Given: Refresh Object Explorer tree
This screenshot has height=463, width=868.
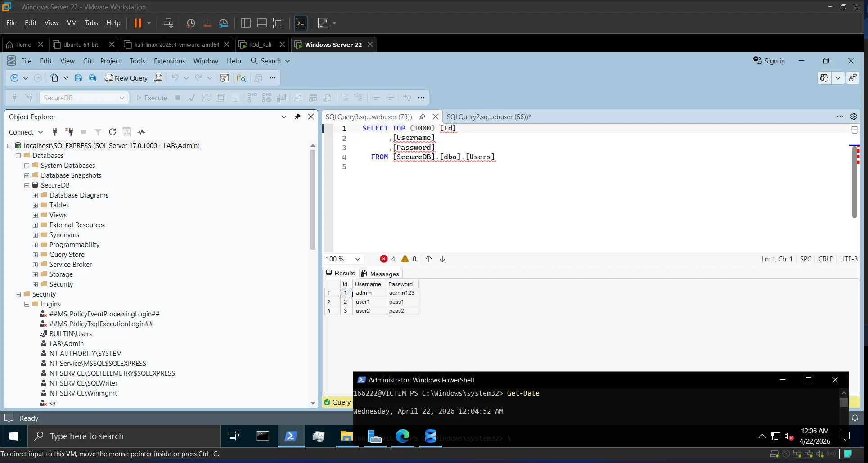Looking at the screenshot, I should tap(112, 132).
